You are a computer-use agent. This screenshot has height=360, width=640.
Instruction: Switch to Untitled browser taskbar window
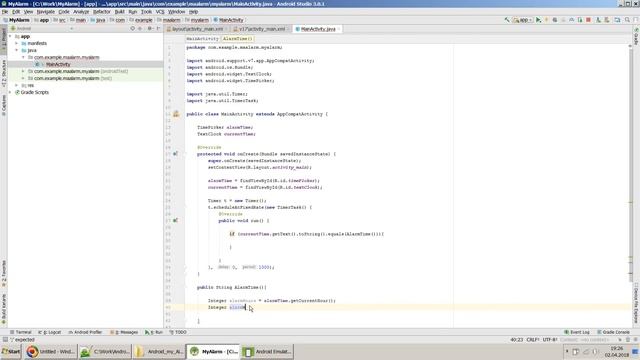pos(50,351)
